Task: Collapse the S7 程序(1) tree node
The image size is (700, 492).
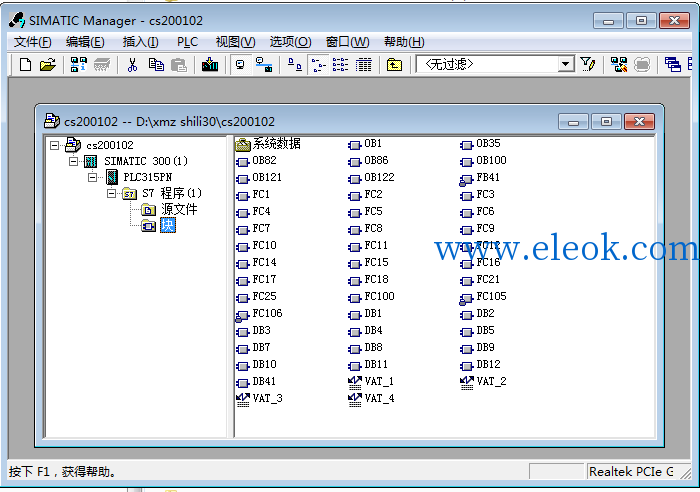Action: (x=111, y=193)
